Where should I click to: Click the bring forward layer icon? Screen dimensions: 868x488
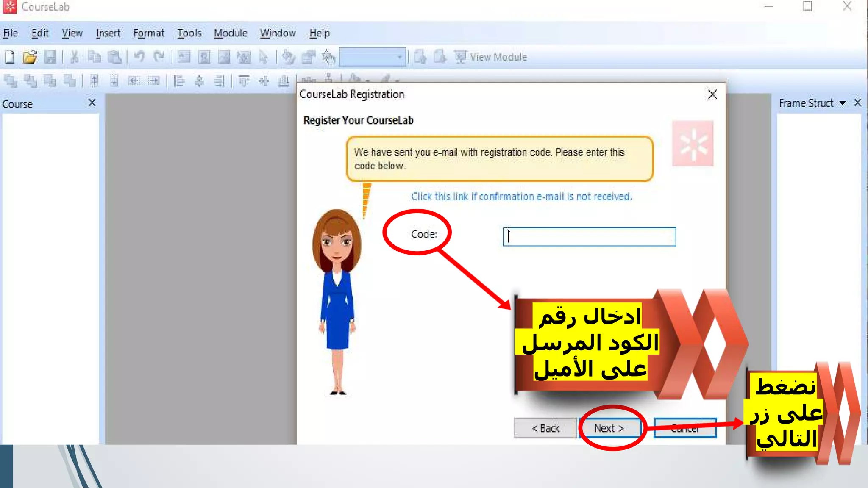click(x=50, y=80)
